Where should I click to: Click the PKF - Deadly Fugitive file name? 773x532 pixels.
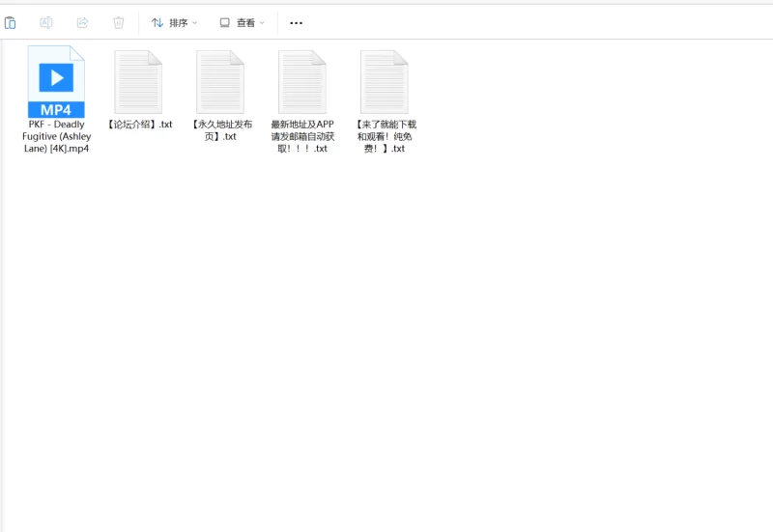click(x=56, y=136)
